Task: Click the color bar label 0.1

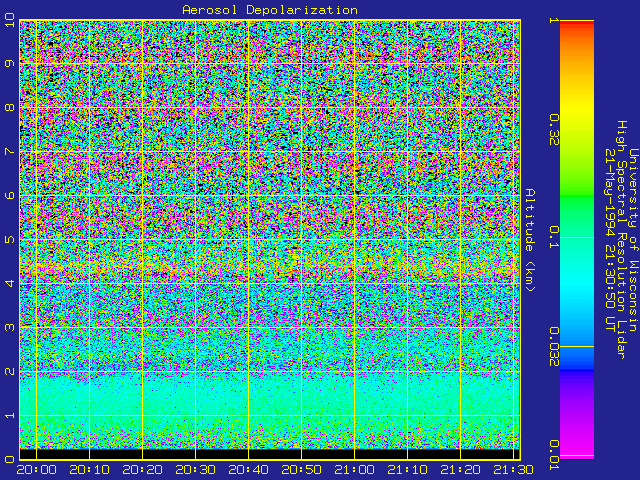Action: pos(553,237)
